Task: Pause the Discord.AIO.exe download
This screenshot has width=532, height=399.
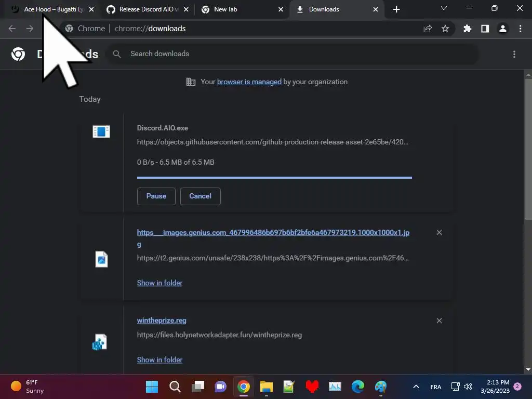Action: coord(156,196)
